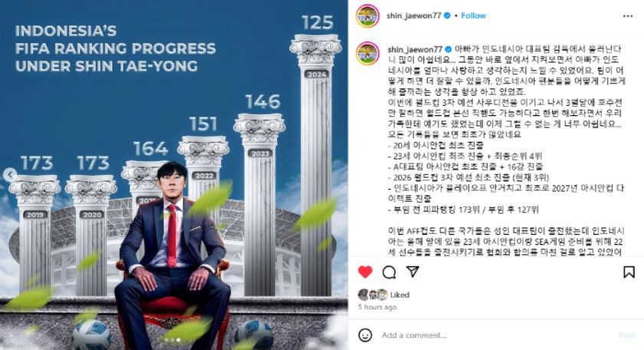The image size is (644, 350).
Task: View users who Liked the post
Action: tap(399, 295)
